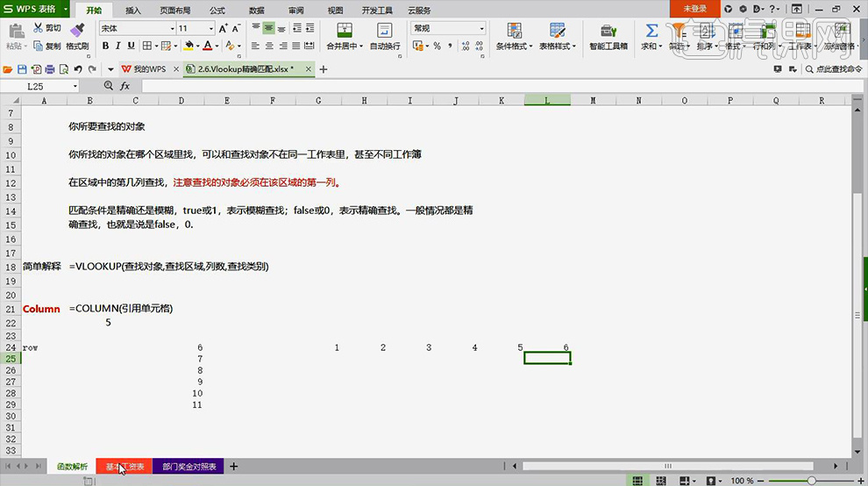Switch to normal view in status bar
The height and width of the screenshot is (486, 868).
(x=637, y=481)
